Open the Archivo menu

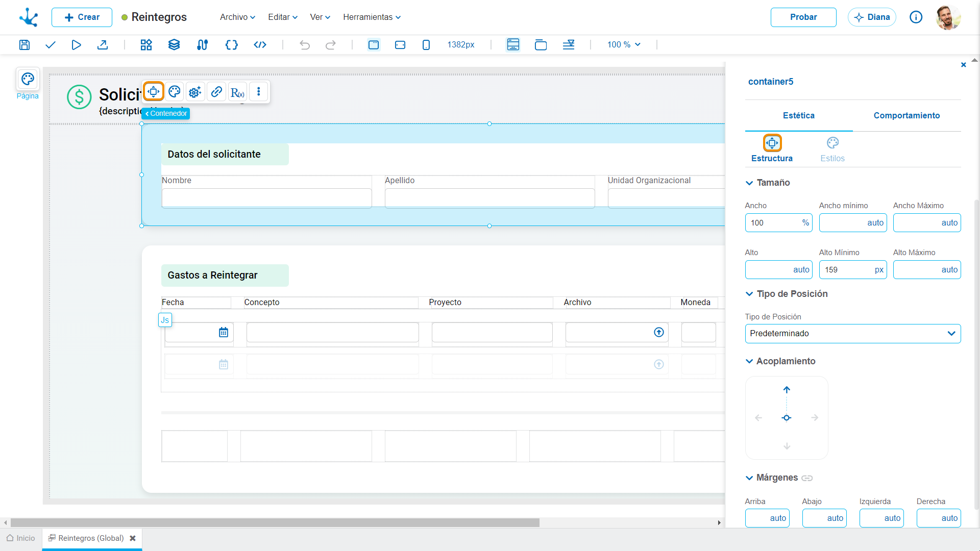click(237, 17)
